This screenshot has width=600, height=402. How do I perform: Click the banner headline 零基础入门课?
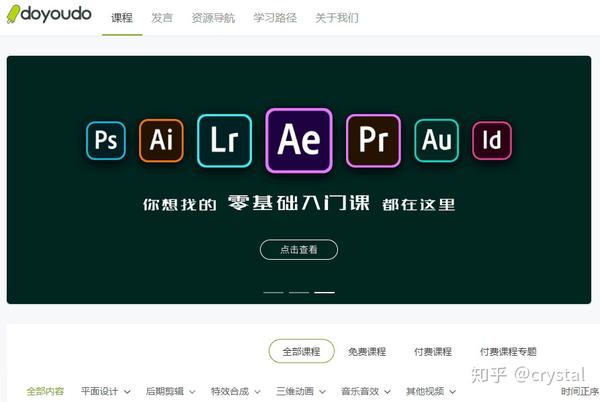coord(299,203)
